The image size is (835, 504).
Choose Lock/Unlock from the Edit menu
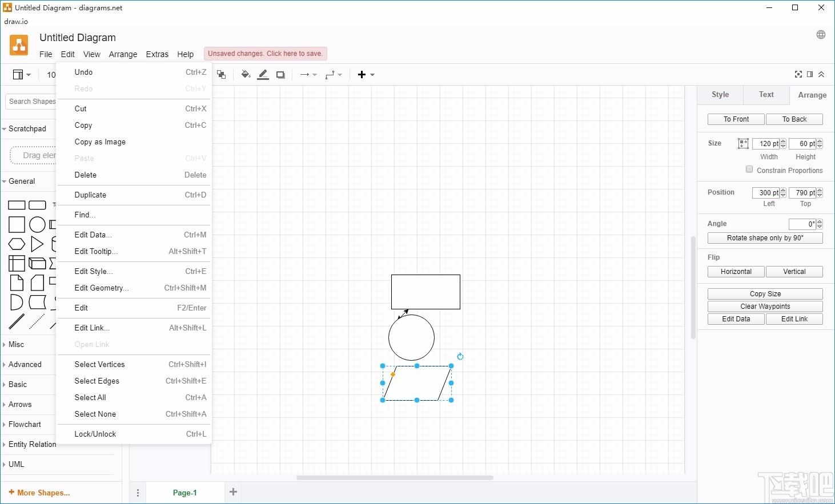(135, 434)
